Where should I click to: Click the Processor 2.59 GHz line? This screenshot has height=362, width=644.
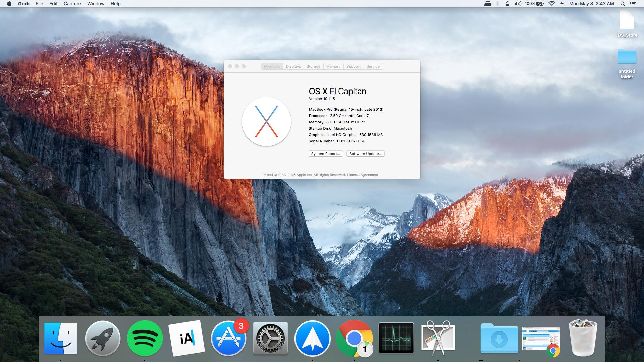click(x=339, y=116)
